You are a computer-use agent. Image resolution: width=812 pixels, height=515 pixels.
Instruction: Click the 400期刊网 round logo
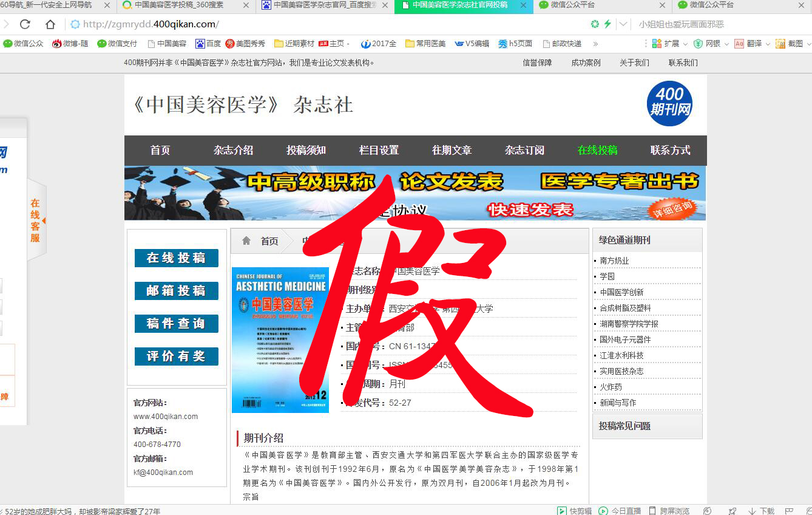[x=669, y=103]
